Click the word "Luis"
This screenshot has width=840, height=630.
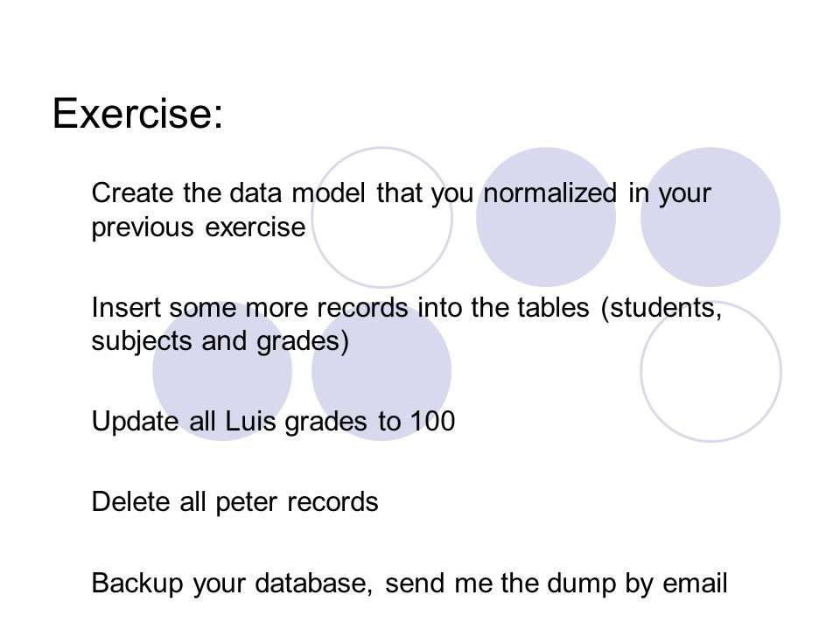250,422
